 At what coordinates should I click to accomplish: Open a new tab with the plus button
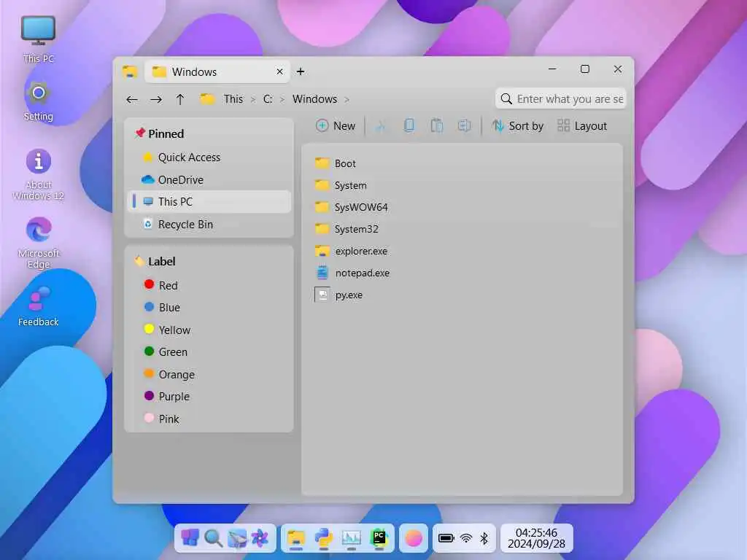[301, 71]
